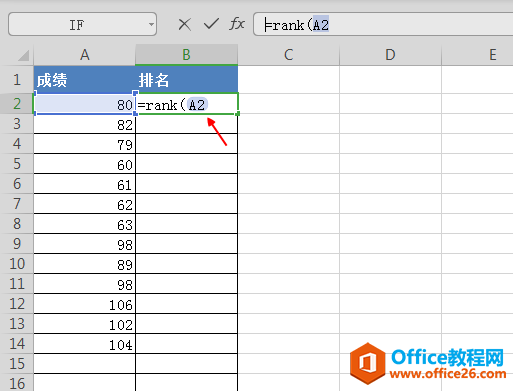Select row 5 header
This screenshot has width=513, height=391.
click(x=17, y=164)
